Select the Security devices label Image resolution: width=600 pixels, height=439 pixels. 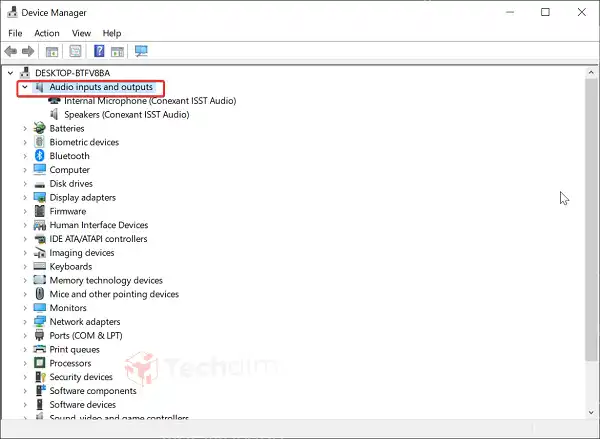[81, 377]
